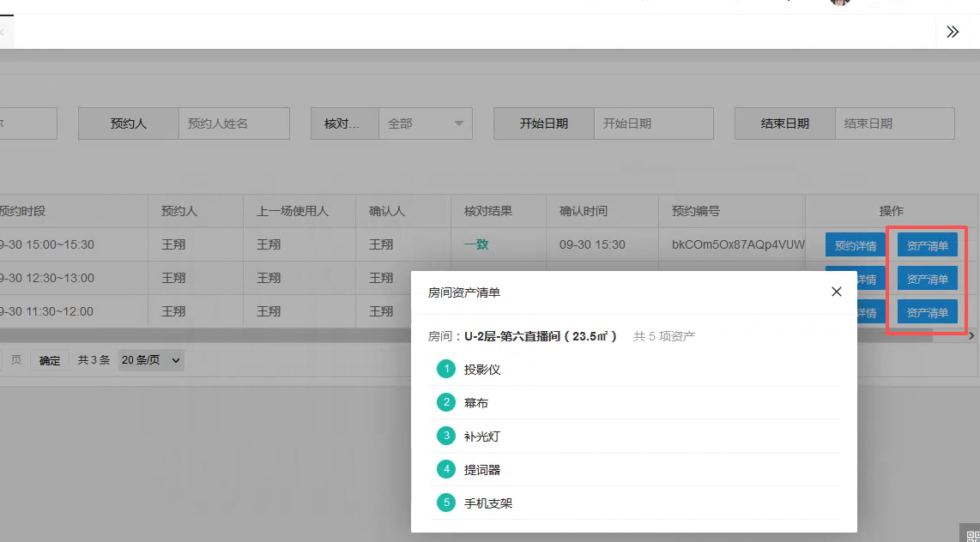The image size is (980, 542).
Task: Click the double-chevron expand icon at top right
Action: click(953, 32)
